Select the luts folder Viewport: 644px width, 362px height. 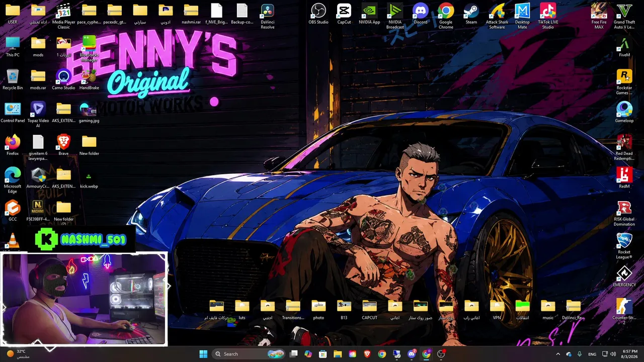[242, 310]
